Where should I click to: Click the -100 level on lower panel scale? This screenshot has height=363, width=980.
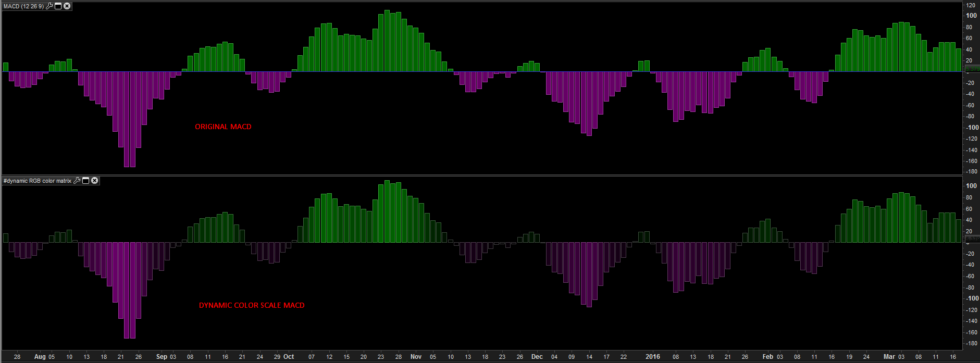pos(972,298)
